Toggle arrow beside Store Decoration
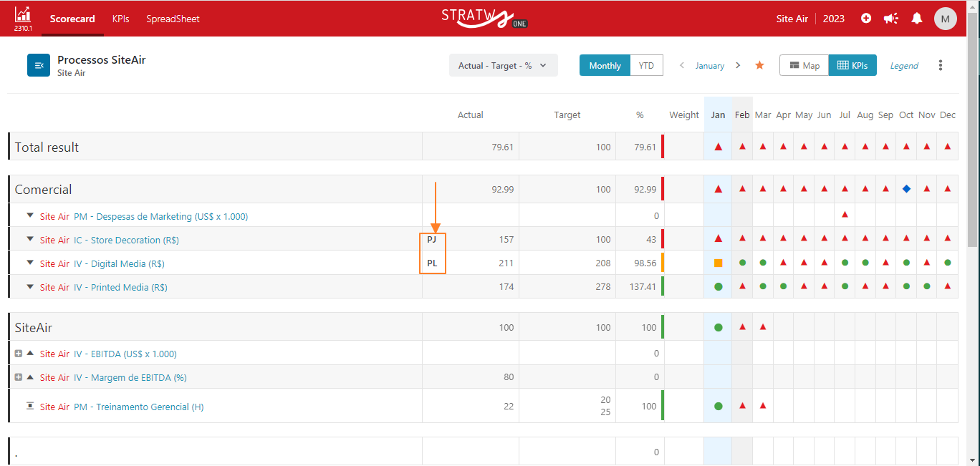Viewport: 980px width, 466px height. click(x=30, y=239)
